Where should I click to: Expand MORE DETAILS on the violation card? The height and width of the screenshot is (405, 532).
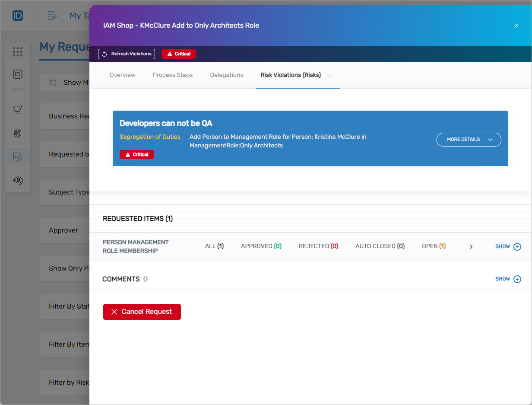click(469, 139)
